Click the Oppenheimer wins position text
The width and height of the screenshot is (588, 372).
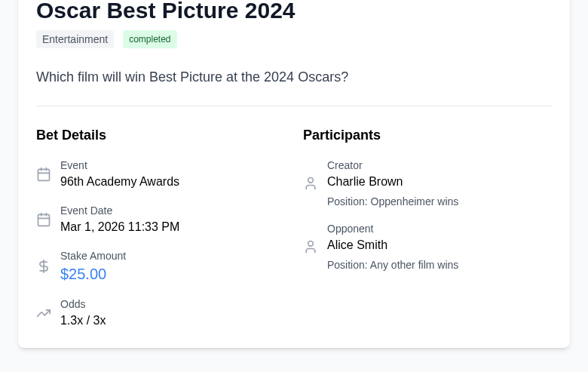click(x=393, y=201)
